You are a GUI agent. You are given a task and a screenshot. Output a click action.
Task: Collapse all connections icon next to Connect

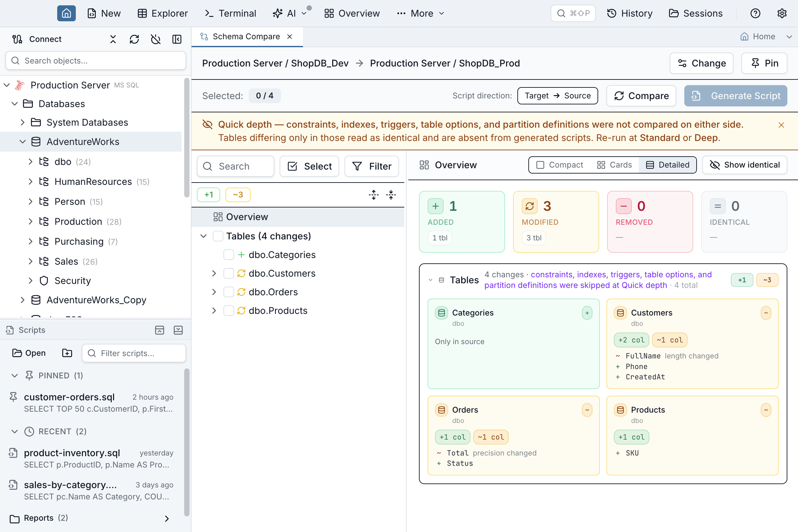[113, 39]
